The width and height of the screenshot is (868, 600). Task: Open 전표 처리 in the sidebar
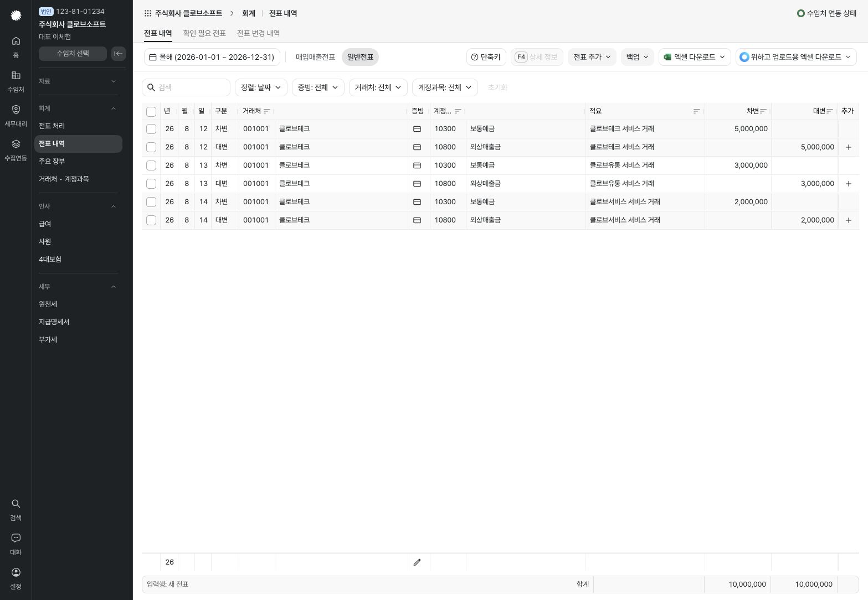(78, 126)
